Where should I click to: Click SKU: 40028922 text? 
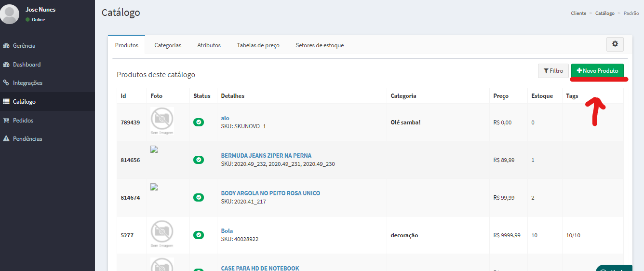coord(240,239)
